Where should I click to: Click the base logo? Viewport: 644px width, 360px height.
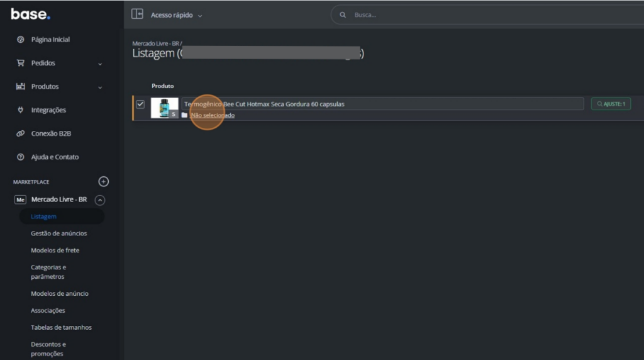click(30, 14)
